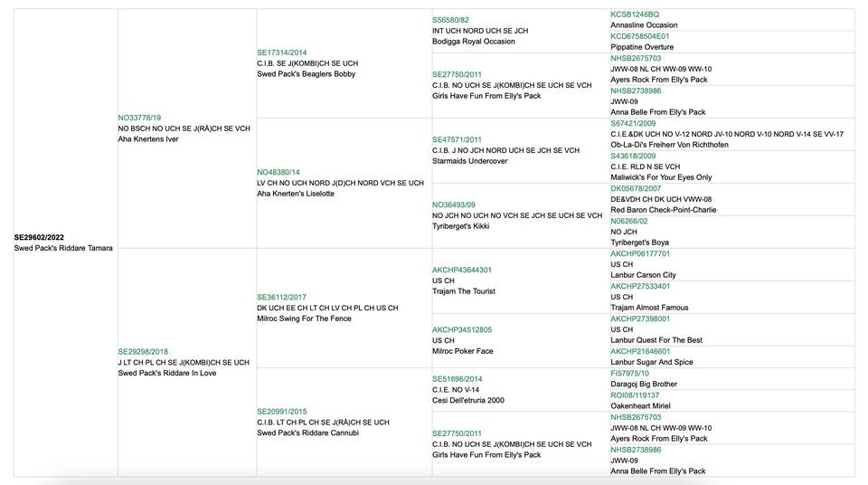868x485 pixels.
Task: Click Pippatine Overture
Action: pos(642,47)
